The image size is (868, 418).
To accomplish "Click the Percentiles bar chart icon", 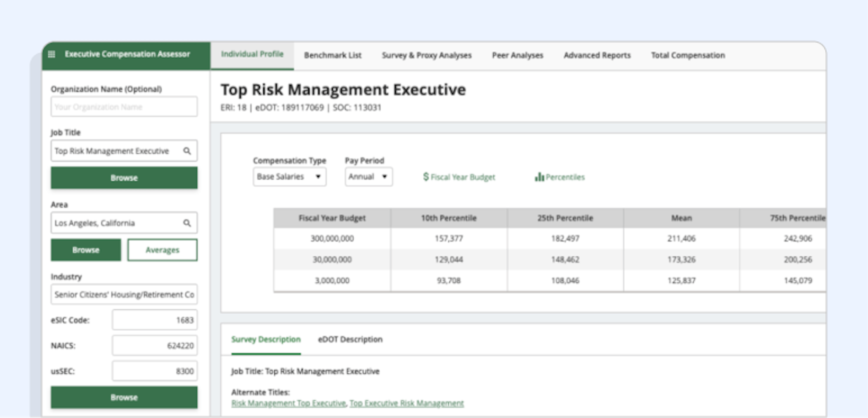I will point(539,177).
